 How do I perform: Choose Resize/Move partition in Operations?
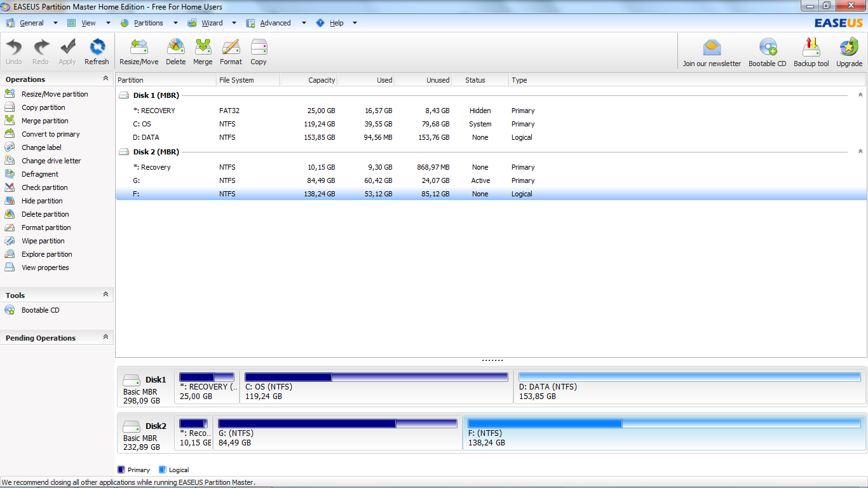55,94
